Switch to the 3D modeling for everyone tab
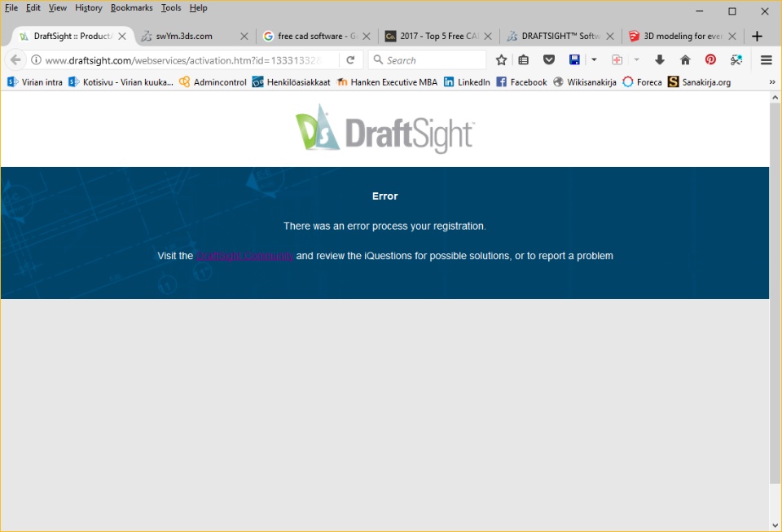The image size is (782, 532). (x=683, y=36)
